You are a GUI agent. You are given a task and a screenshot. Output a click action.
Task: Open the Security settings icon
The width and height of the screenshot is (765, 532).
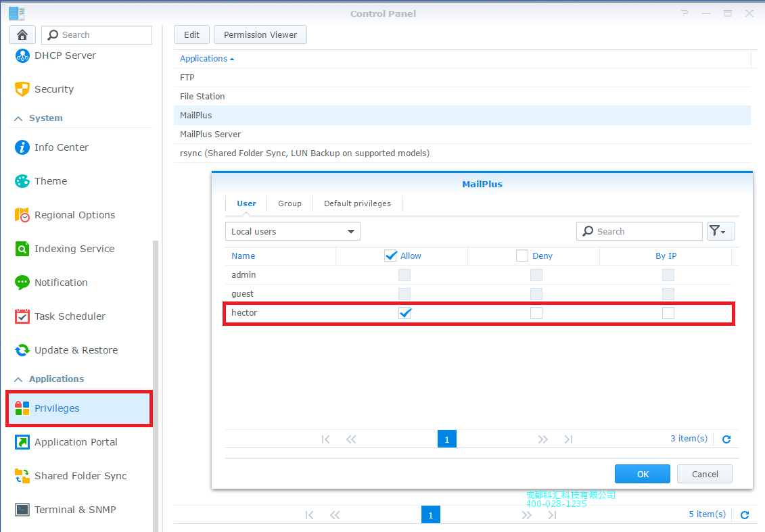coord(22,89)
